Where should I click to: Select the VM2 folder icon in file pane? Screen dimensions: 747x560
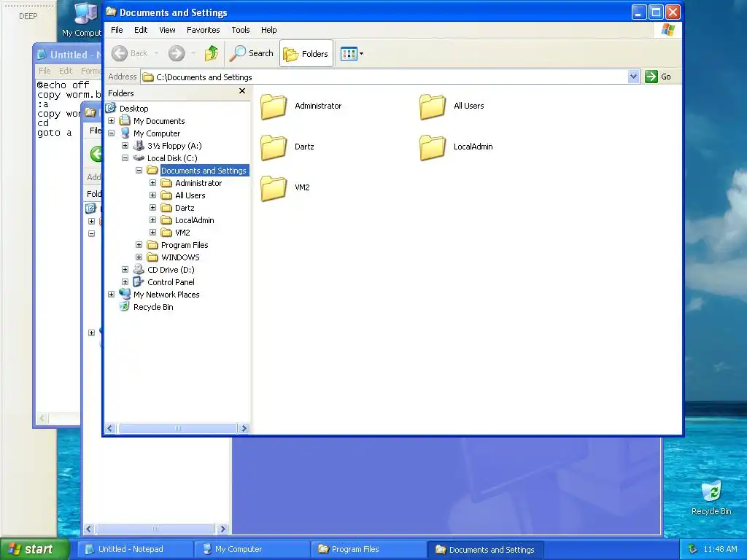point(274,188)
